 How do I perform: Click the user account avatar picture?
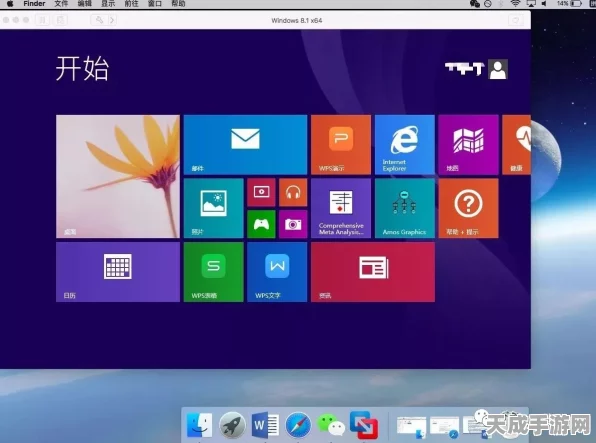click(498, 69)
